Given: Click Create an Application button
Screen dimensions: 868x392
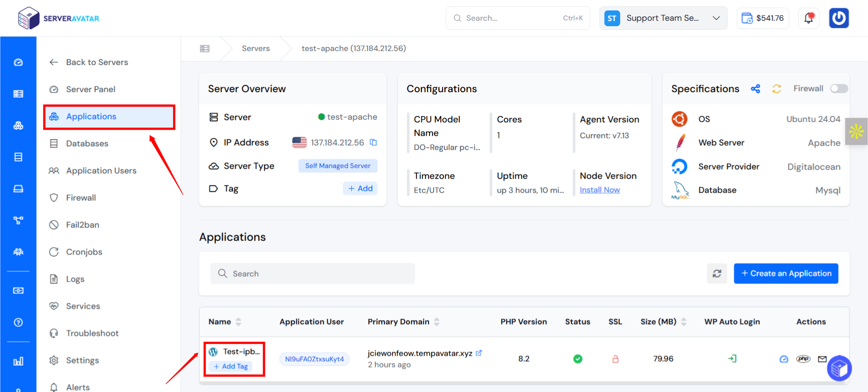Looking at the screenshot, I should (786, 274).
